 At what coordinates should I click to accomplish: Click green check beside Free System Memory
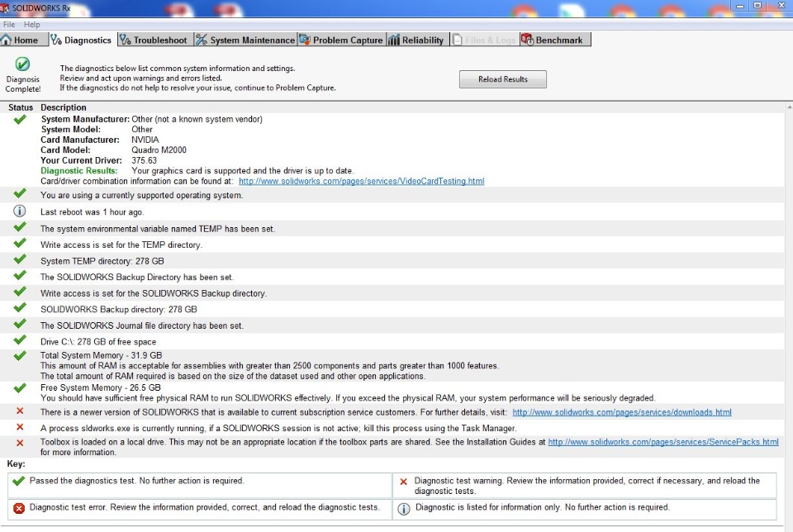point(20,388)
